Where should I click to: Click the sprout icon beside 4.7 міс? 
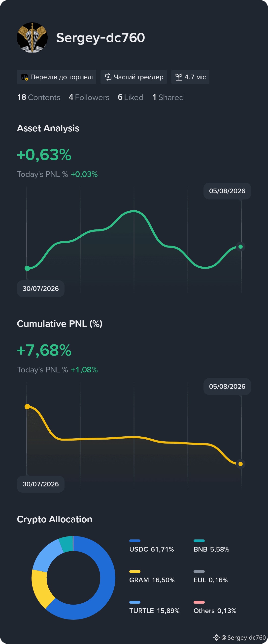tap(179, 77)
